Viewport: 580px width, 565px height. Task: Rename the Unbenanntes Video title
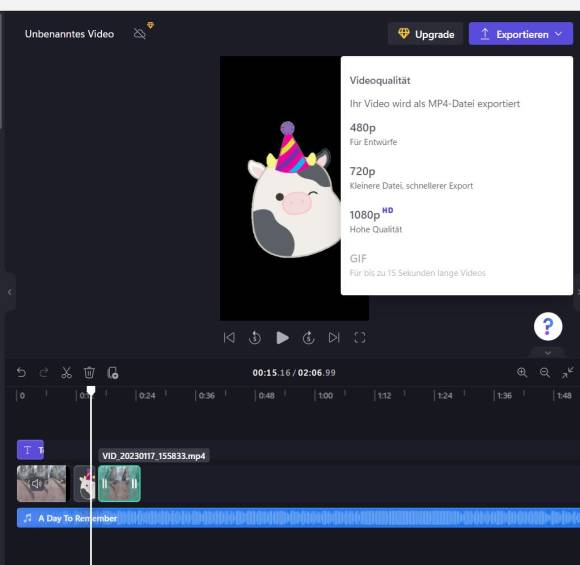69,34
